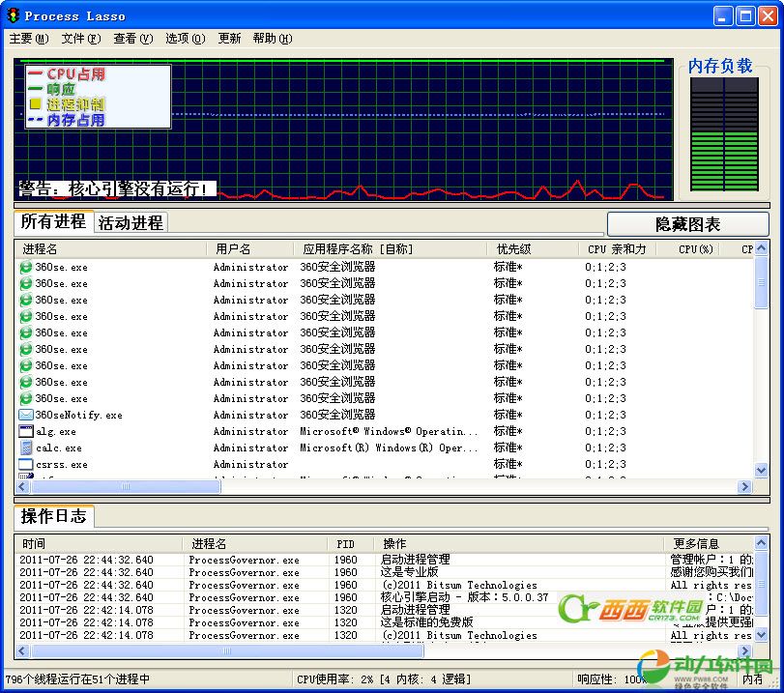Screen dimensions: 784x693
Task: Select the 所有进程 tab
Action: tap(53, 222)
